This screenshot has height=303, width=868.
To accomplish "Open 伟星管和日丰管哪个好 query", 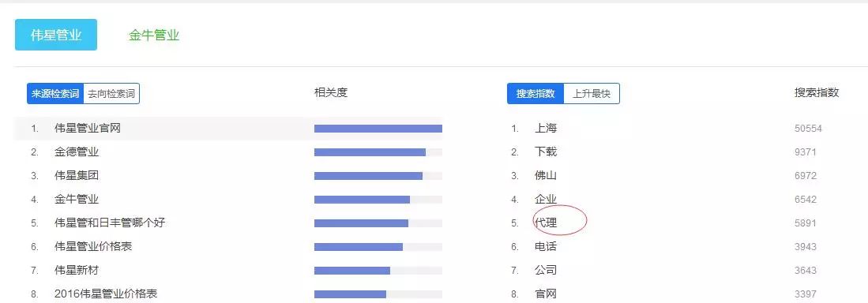I will pyautogui.click(x=110, y=223).
